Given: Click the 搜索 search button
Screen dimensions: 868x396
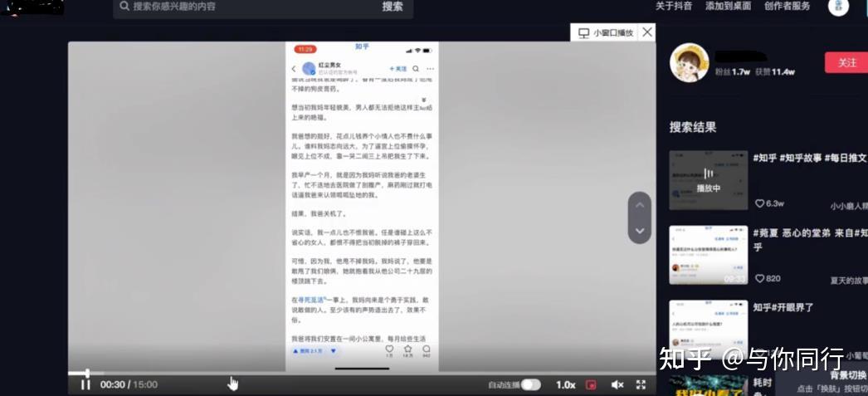Looking at the screenshot, I should point(392,7).
